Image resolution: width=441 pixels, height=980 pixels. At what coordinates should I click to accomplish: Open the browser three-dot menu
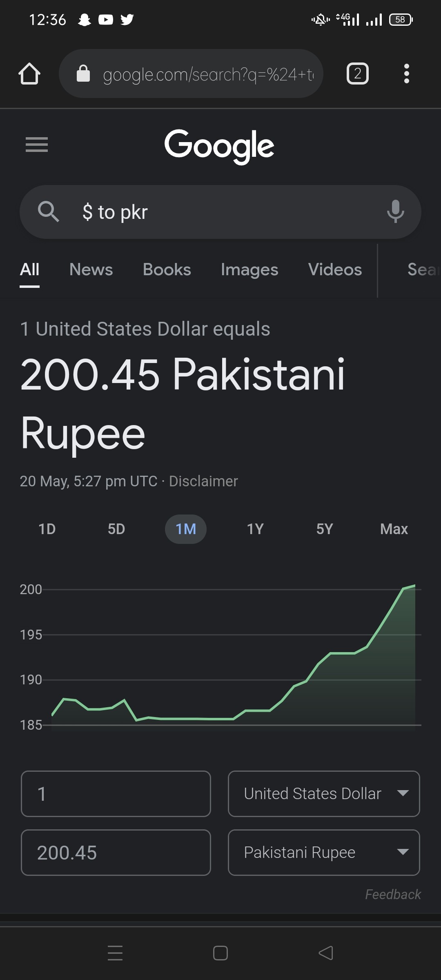click(406, 74)
